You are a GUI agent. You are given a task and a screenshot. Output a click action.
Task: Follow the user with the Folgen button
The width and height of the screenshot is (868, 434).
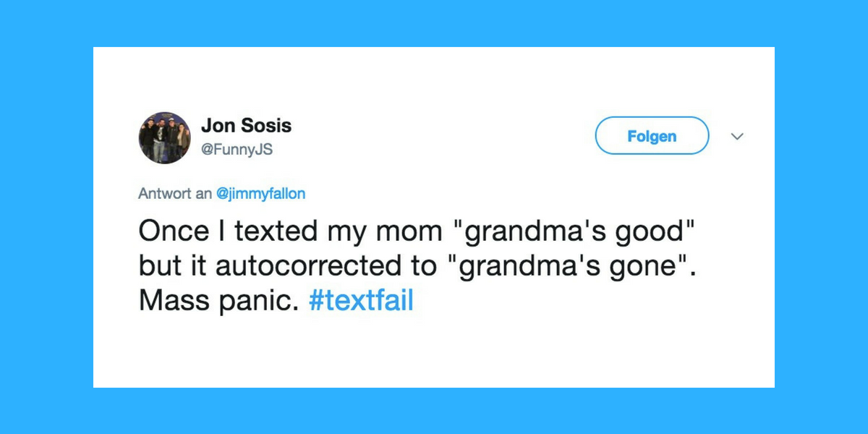(652, 136)
